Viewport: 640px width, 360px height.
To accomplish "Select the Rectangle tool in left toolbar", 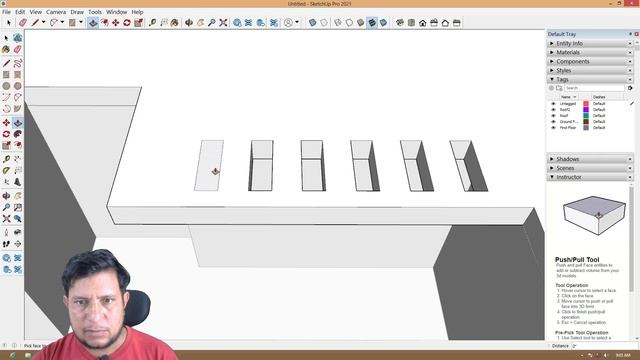I will coord(6,75).
